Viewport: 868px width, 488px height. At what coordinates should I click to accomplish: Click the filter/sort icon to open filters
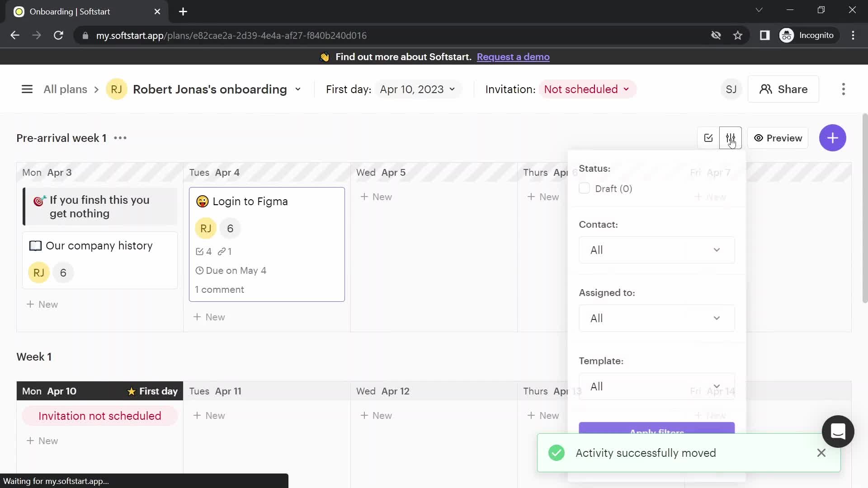(x=730, y=138)
